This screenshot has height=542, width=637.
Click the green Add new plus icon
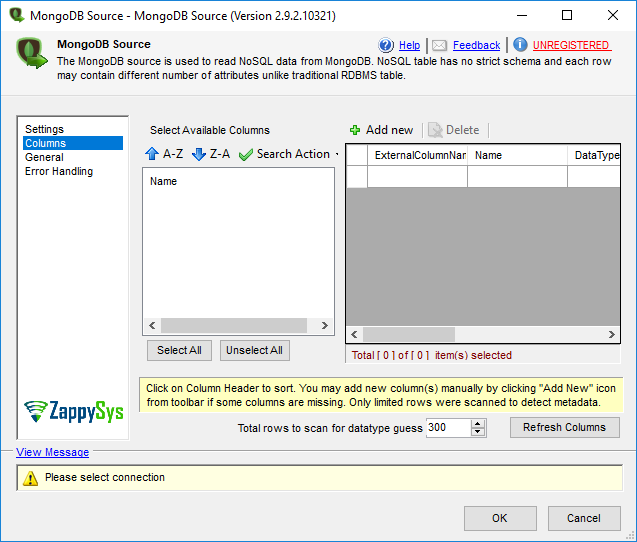355,130
